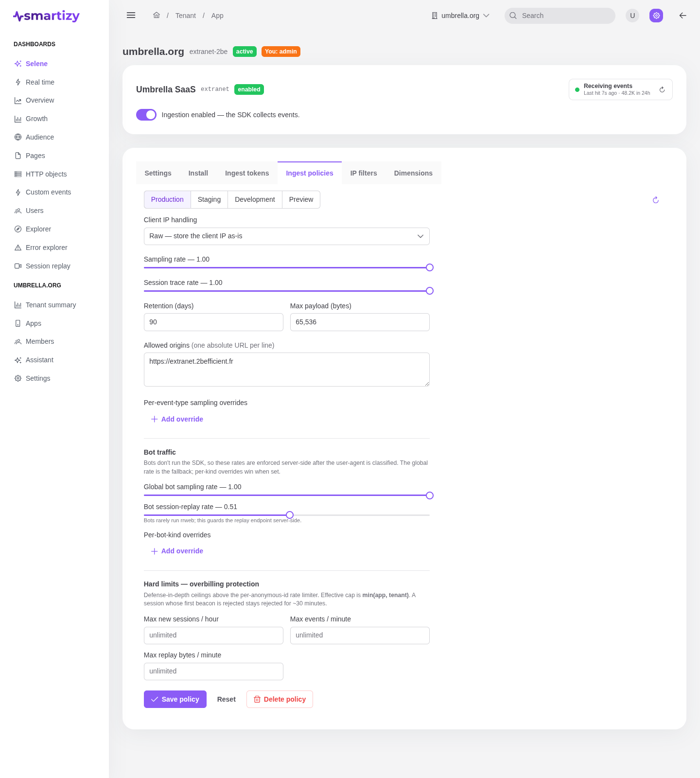Refresh the Receiving events status
Image resolution: width=700 pixels, height=778 pixels.
(662, 89)
